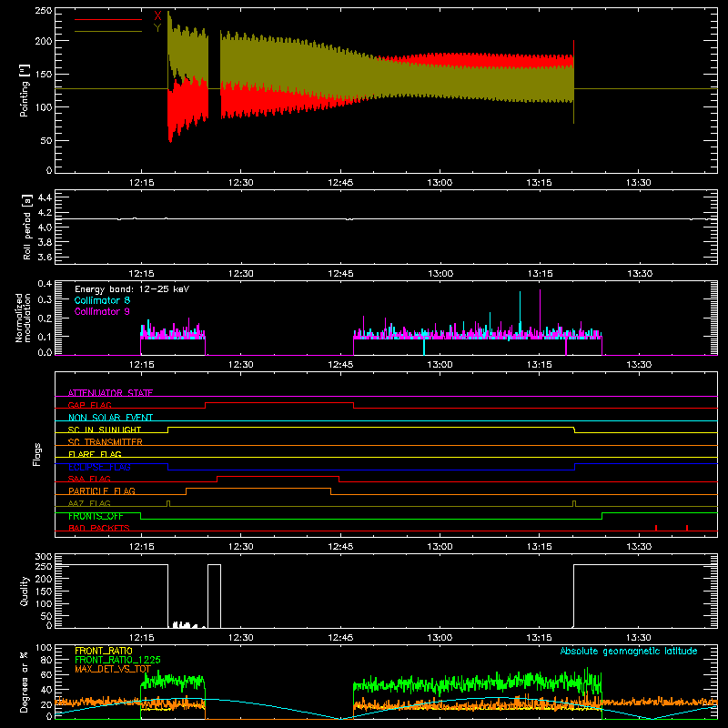Image resolution: width=728 pixels, height=728 pixels.
Task: Click the 'Collimator 9' legend label
Action: pos(102,311)
